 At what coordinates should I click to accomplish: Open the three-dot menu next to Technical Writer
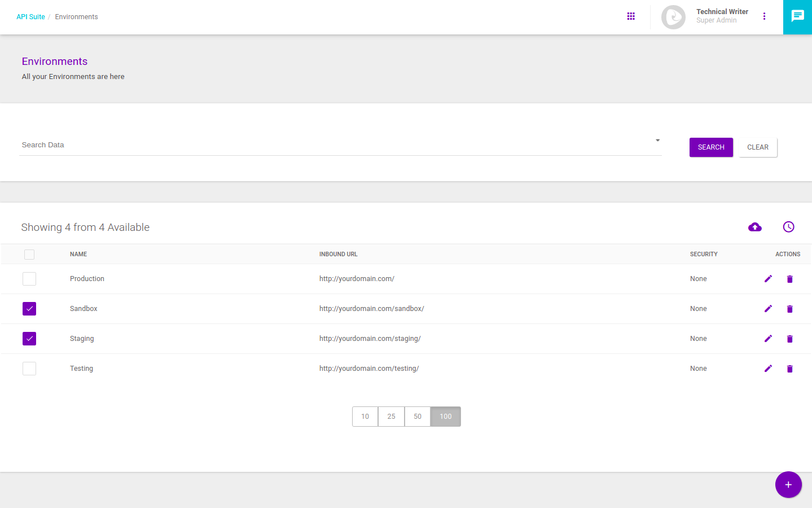point(765,16)
